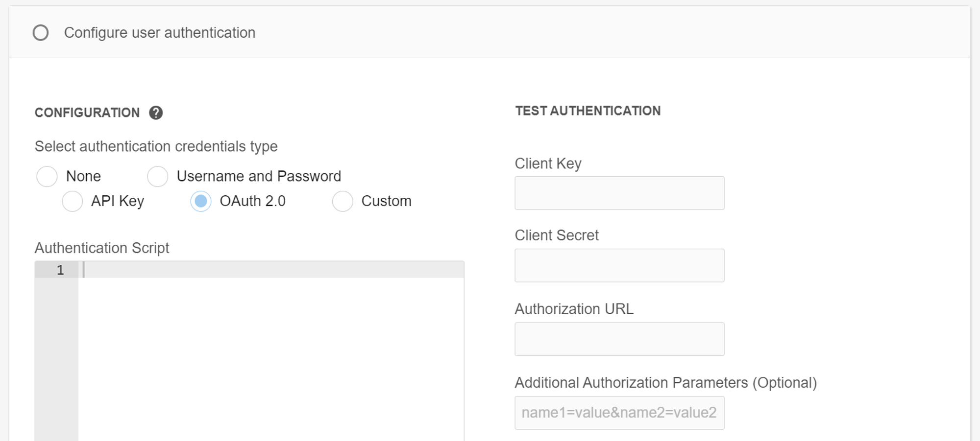Viewport: 980px width, 441px height.
Task: Click the Client Key label
Action: (548, 163)
